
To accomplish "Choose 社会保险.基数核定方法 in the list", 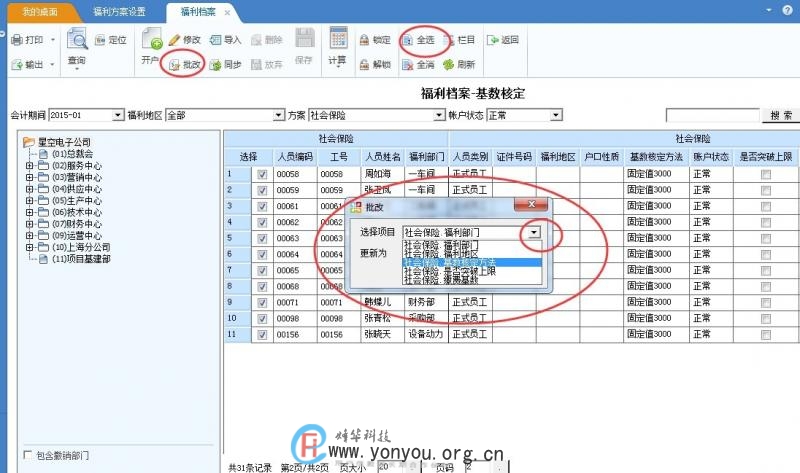I will (x=472, y=262).
